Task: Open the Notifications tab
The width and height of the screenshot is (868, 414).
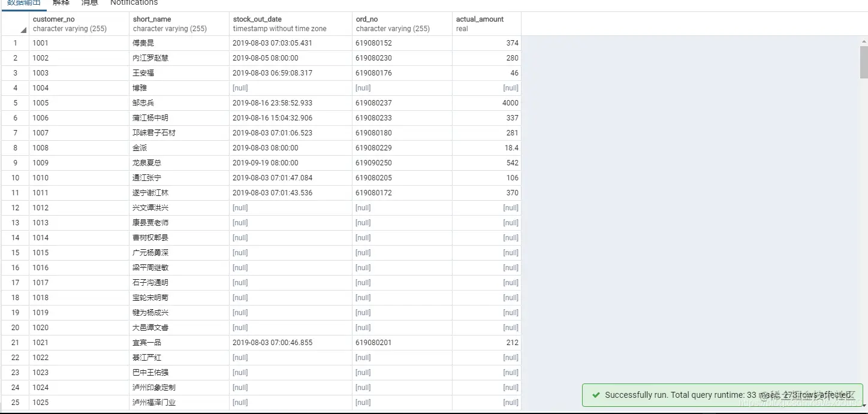Action: coord(134,3)
